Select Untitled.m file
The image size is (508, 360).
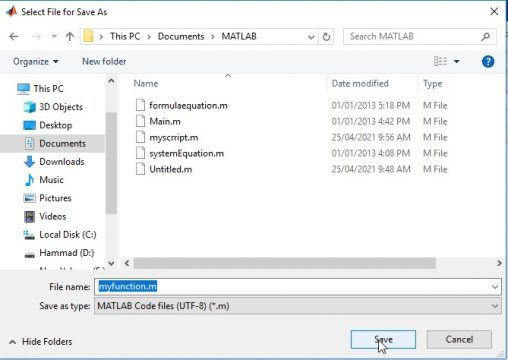coord(171,169)
